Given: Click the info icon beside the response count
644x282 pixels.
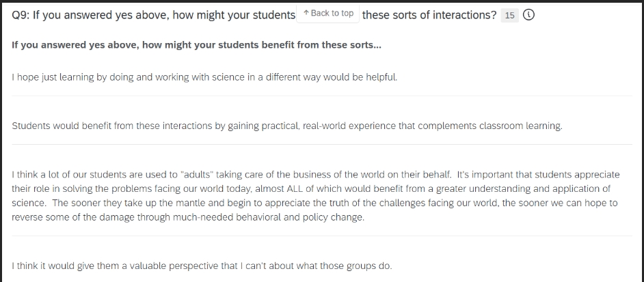Looking at the screenshot, I should [x=527, y=15].
